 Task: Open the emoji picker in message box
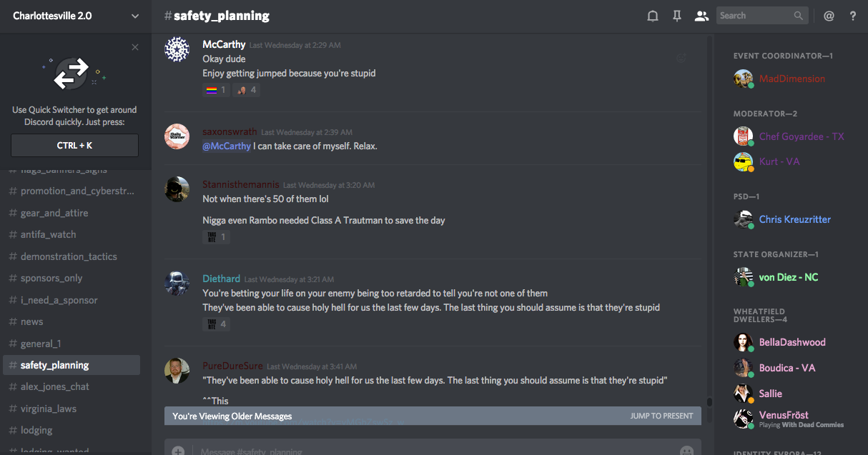tap(686, 451)
